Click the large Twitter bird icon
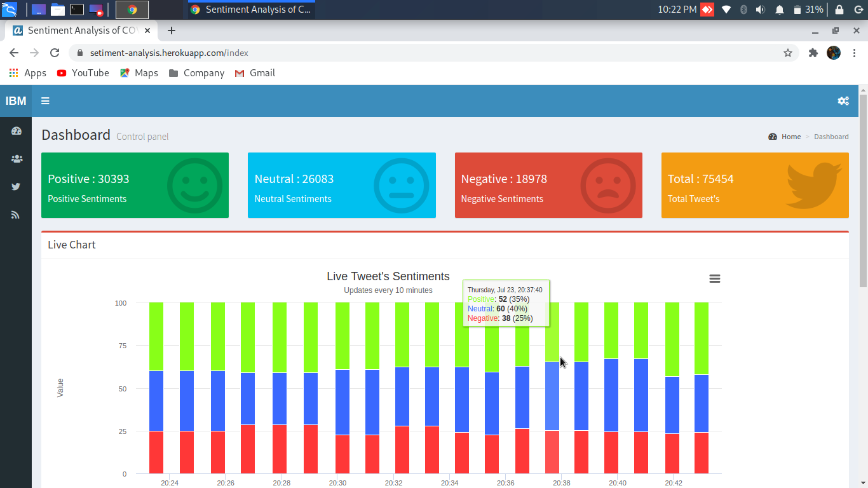The width and height of the screenshot is (868, 488). click(814, 186)
